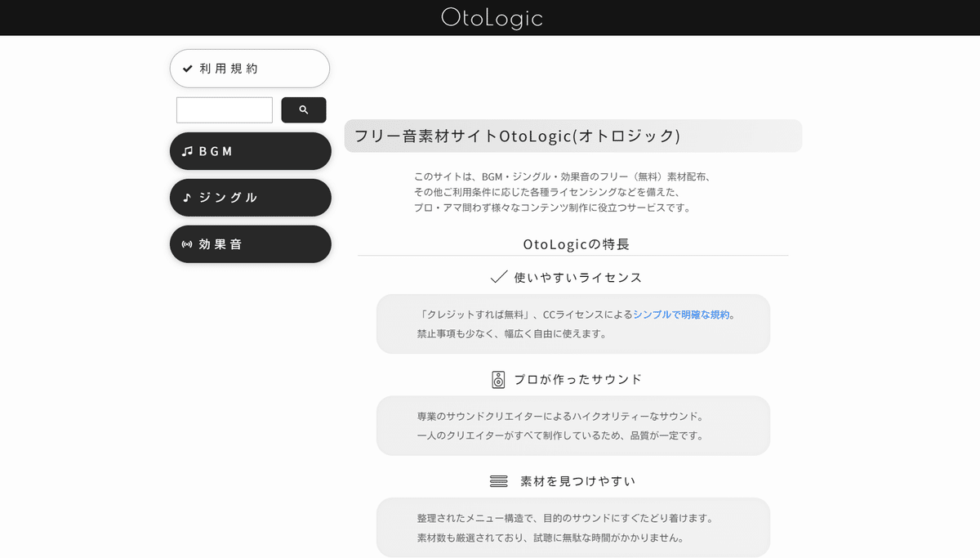980x558 pixels.
Task: Open the ジングル category menu
Action: pos(251,198)
